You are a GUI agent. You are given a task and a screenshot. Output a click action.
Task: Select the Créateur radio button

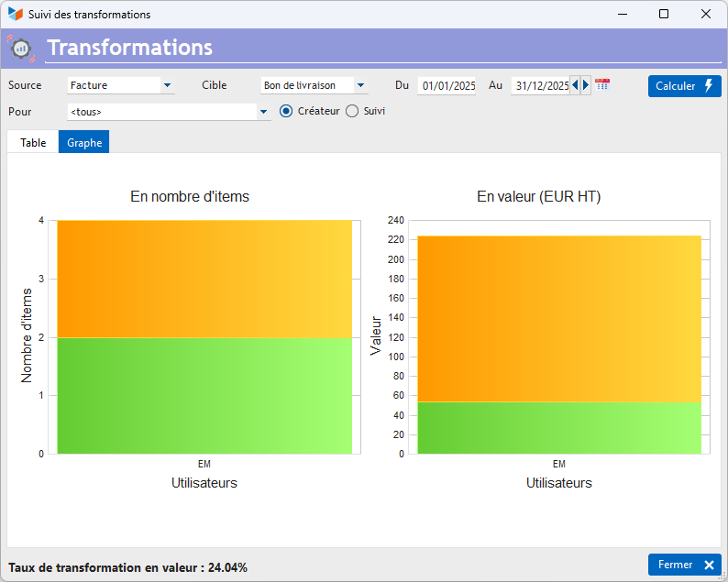pyautogui.click(x=286, y=111)
